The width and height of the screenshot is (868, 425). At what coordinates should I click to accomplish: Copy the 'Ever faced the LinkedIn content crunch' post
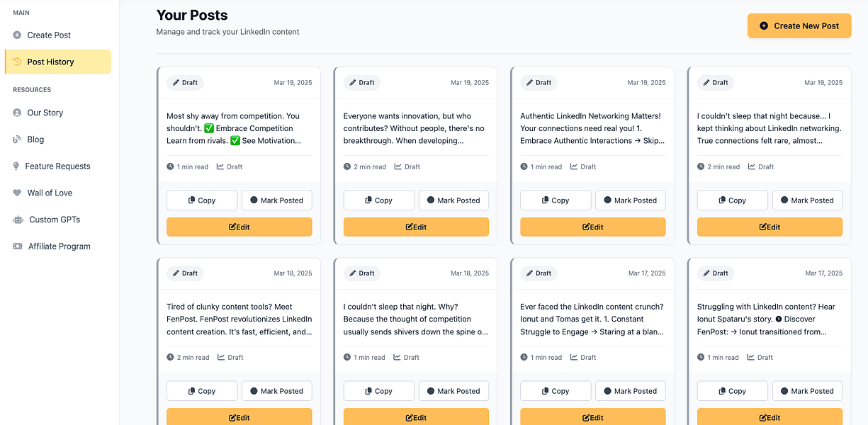(x=556, y=391)
